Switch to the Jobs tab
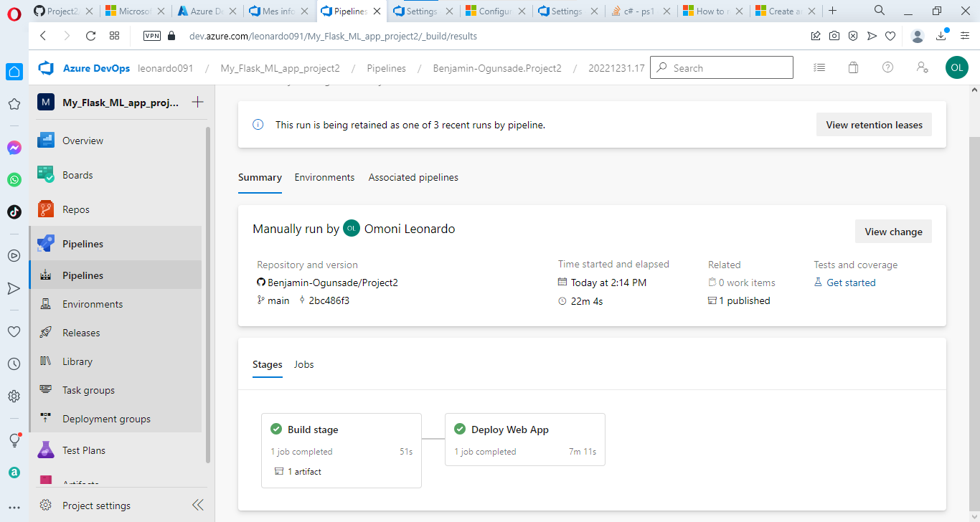The height and width of the screenshot is (522, 980). point(303,364)
